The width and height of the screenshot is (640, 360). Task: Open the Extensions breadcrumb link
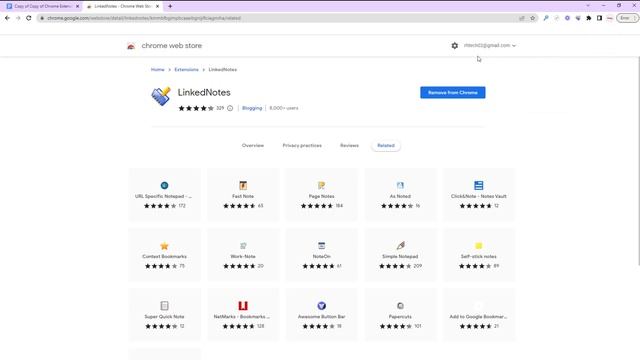click(186, 70)
